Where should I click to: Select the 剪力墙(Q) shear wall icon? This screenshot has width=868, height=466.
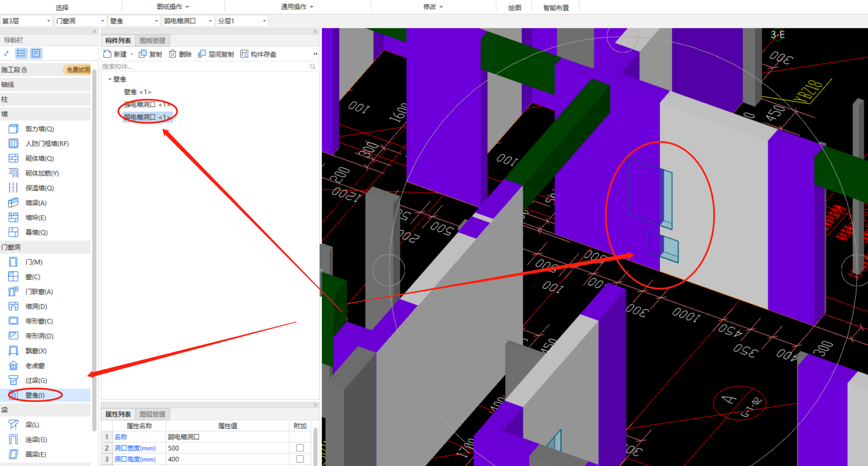point(14,129)
